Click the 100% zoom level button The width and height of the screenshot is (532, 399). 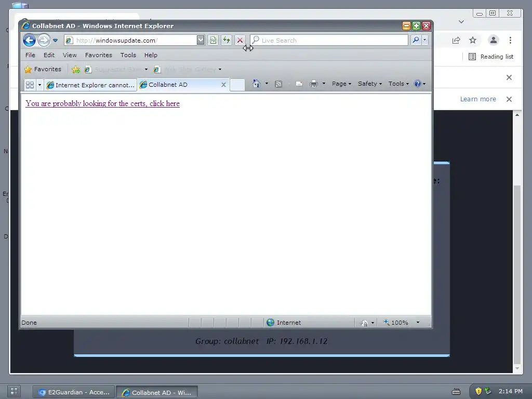[x=396, y=323]
